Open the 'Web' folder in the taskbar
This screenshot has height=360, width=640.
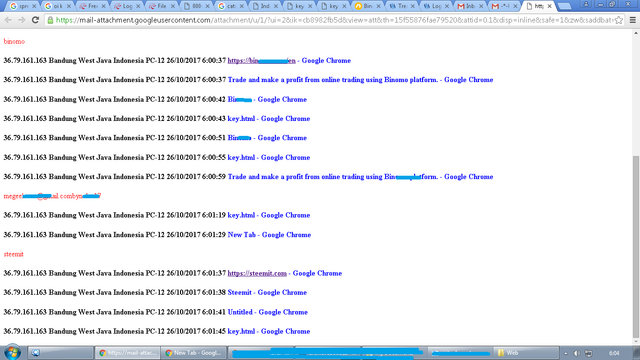(x=526, y=353)
